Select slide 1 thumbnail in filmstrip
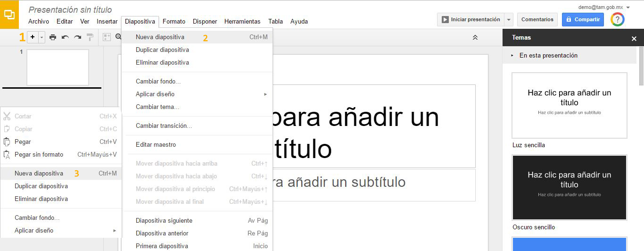644x251 pixels. [58, 67]
